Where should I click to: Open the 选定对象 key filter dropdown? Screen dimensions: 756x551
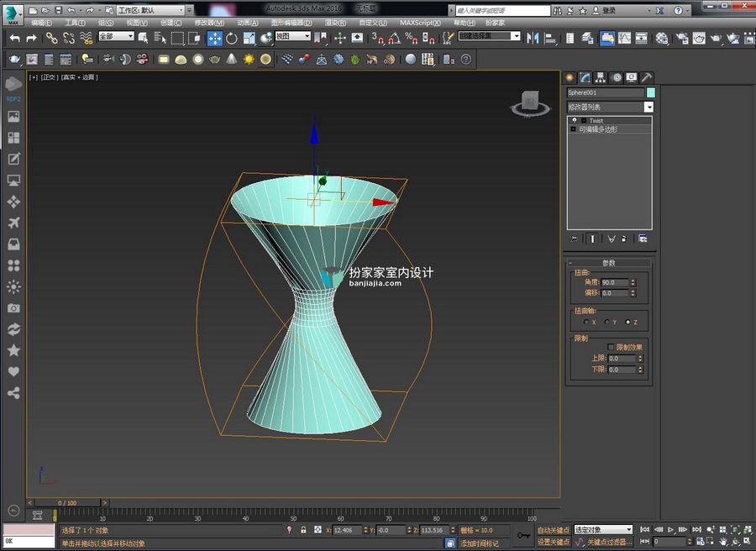click(603, 530)
